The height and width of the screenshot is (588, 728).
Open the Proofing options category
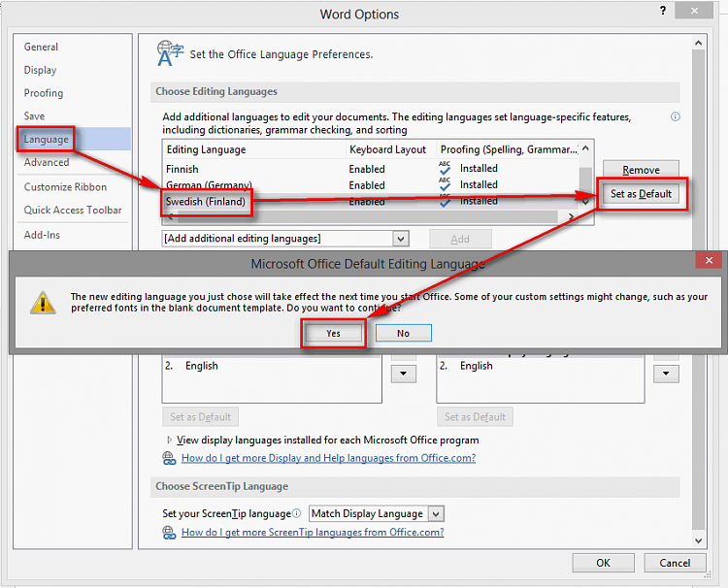pos(43,93)
